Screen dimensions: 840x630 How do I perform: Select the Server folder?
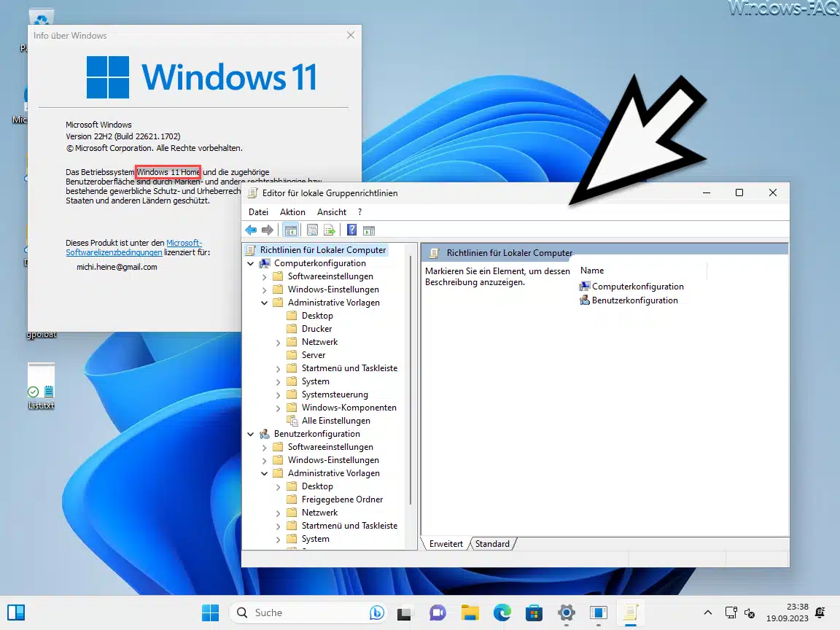pyautogui.click(x=314, y=355)
